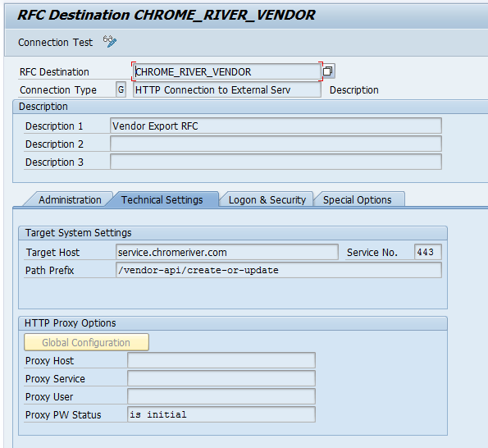The width and height of the screenshot is (488, 448).
Task: Click the Display/Change glasses-pencil icon
Action: (110, 41)
